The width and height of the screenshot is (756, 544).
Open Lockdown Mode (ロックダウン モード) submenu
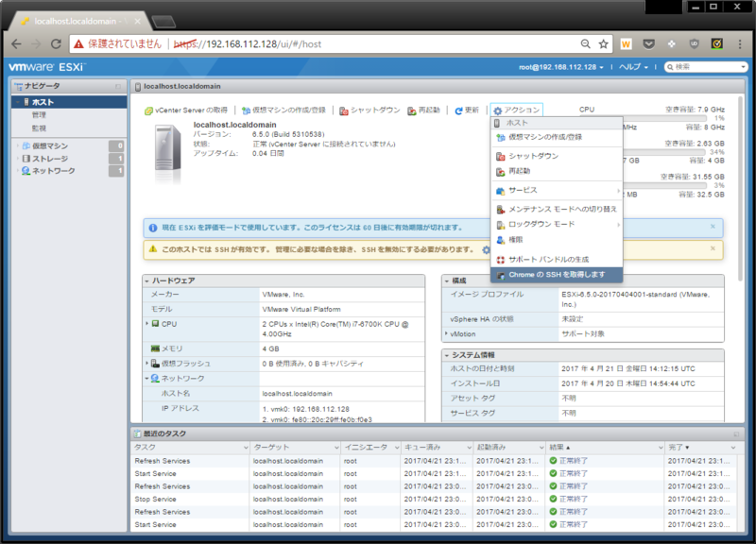point(557,224)
